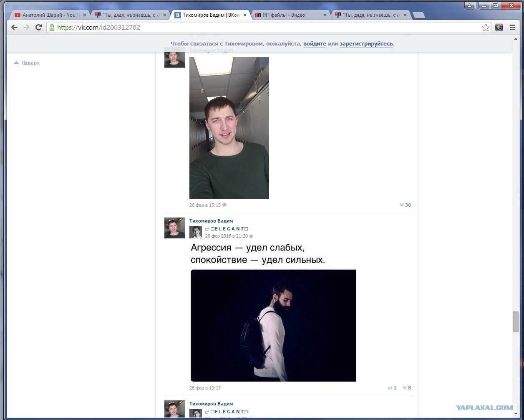Click the green padlock security icon
Screen dimensions: 524x420
52,28
